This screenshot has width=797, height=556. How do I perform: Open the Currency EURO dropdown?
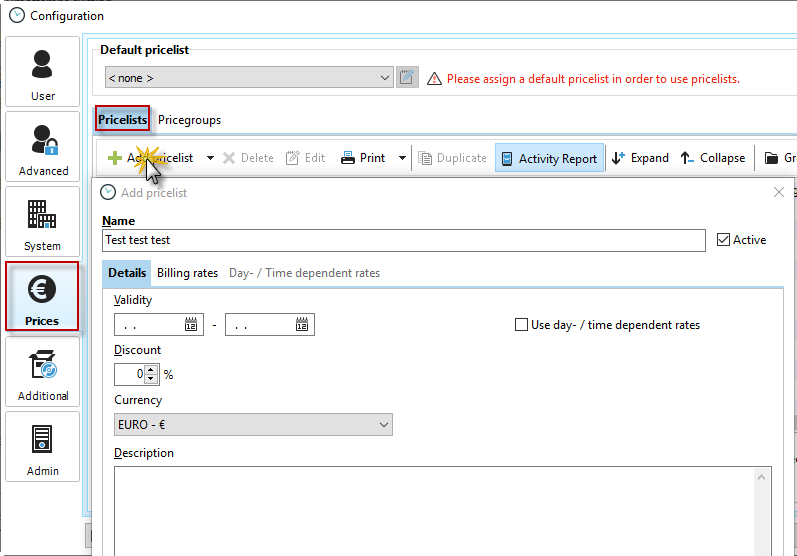[x=384, y=425]
